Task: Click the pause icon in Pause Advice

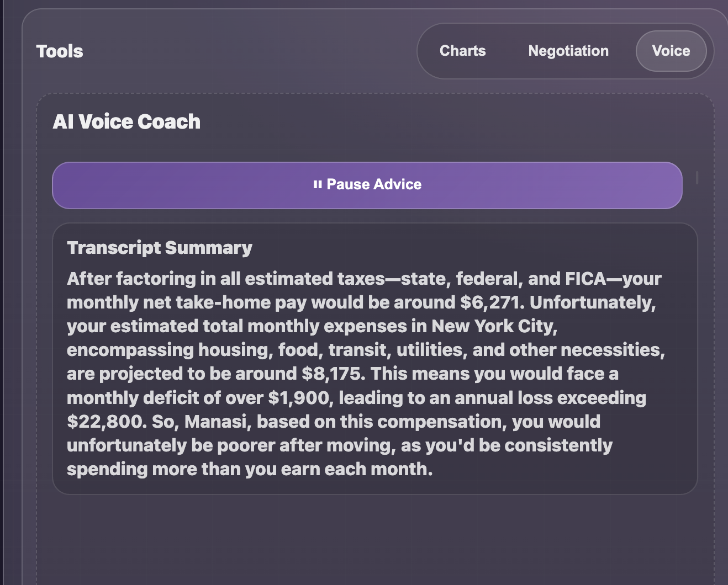Action: (318, 185)
